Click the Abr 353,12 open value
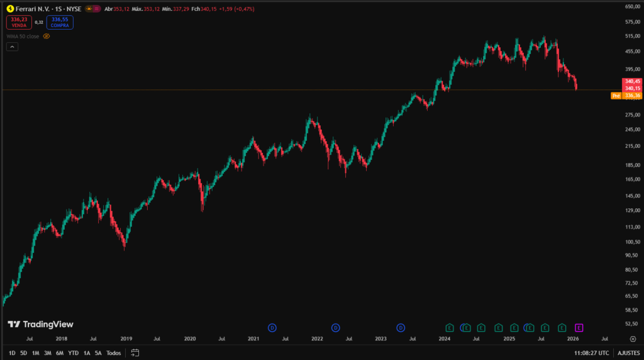Image resolution: width=644 pixels, height=360 pixels. 116,9
